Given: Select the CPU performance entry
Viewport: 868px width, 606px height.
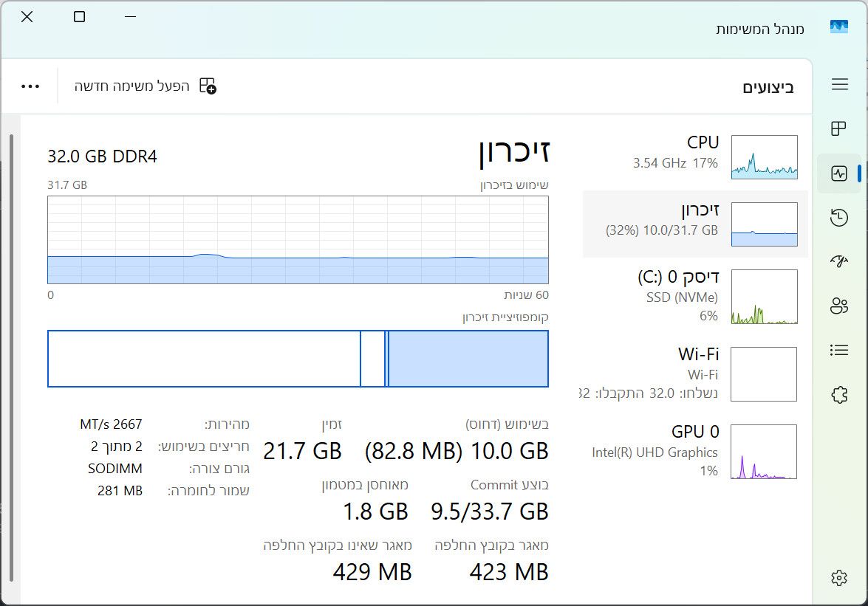Looking at the screenshot, I should tap(695, 157).
